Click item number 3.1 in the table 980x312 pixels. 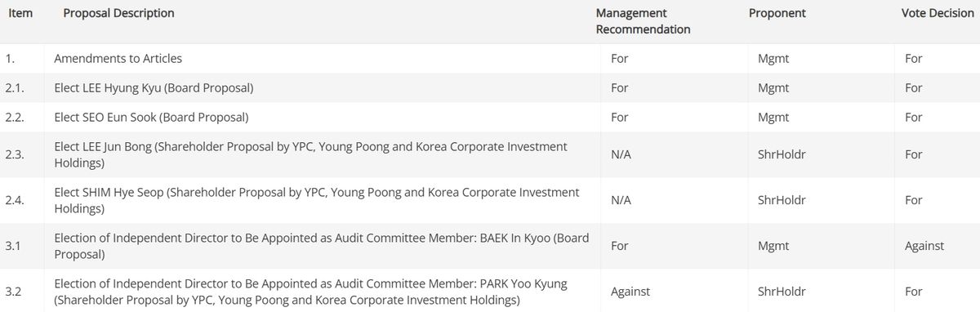point(12,246)
